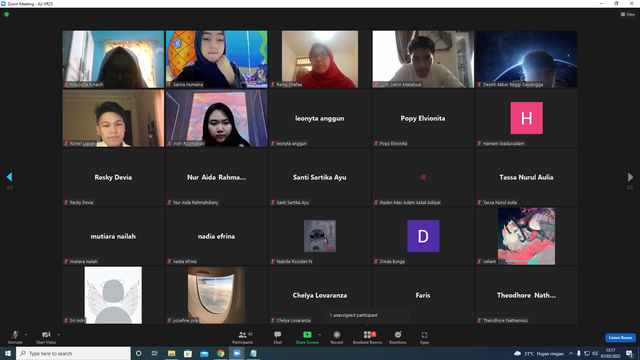Select the Nur Aida Rahmahdiany participant tile
The height and width of the screenshot is (360, 640).
coord(216,177)
